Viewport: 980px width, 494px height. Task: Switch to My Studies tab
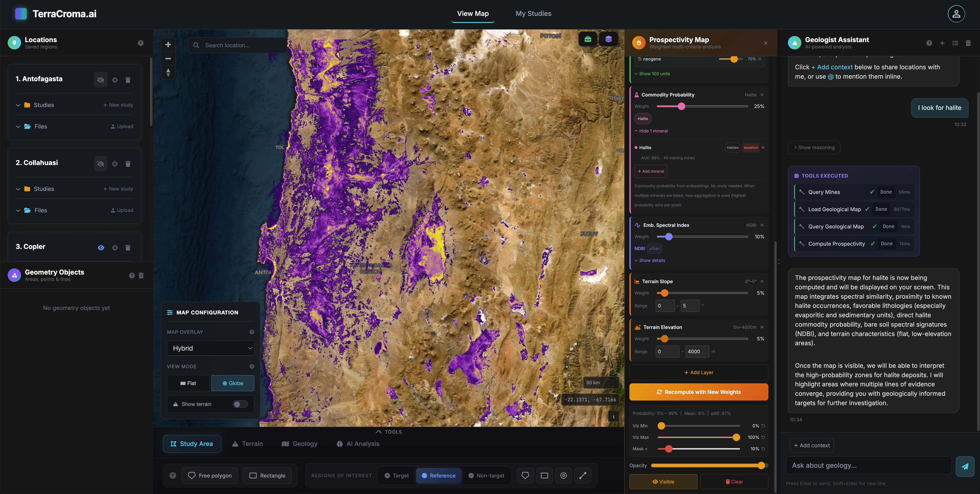point(533,14)
